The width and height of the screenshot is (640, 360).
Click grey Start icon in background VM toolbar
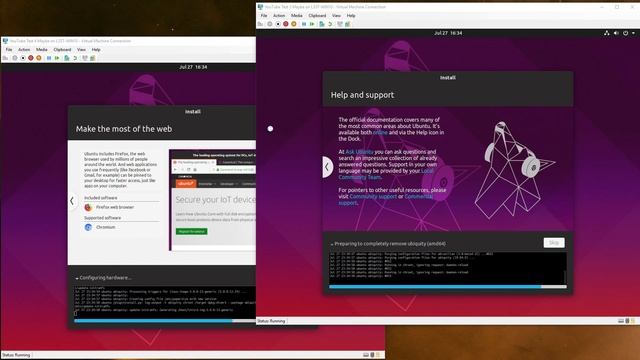click(x=15, y=58)
